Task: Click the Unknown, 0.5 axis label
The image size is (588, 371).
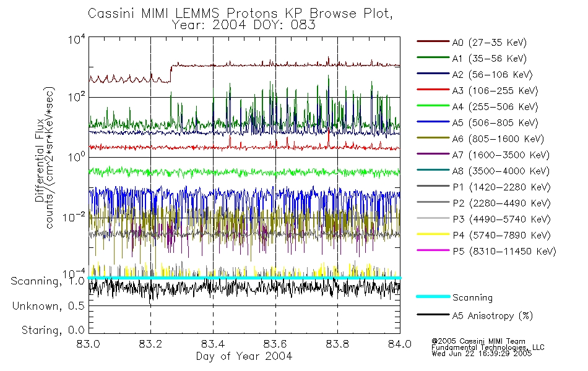Action: pyautogui.click(x=48, y=306)
